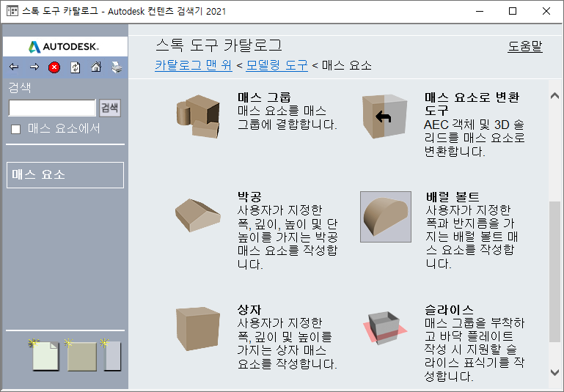Image resolution: width=564 pixels, height=392 pixels.
Task: Click the scrollbar down arrow
Action: pyautogui.click(x=554, y=373)
